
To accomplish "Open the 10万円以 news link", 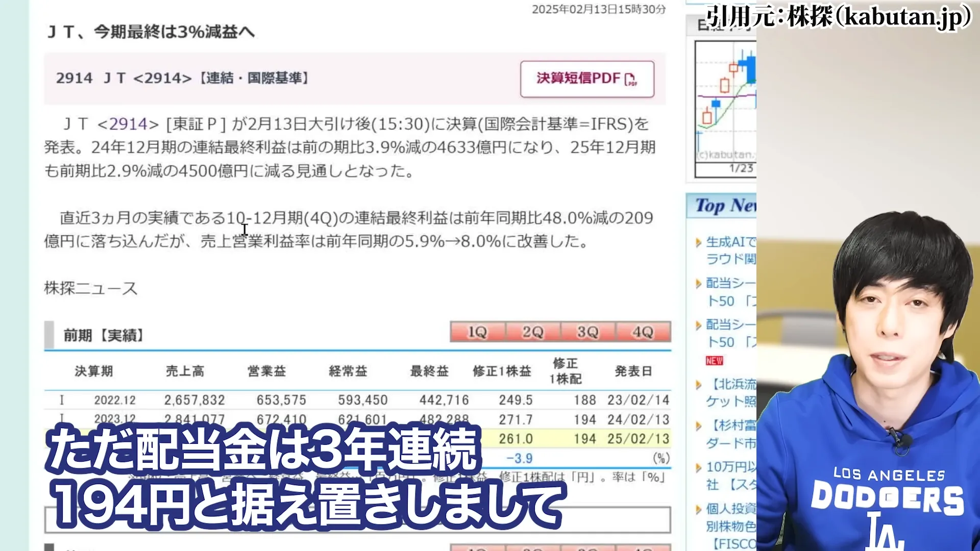I will tap(730, 475).
